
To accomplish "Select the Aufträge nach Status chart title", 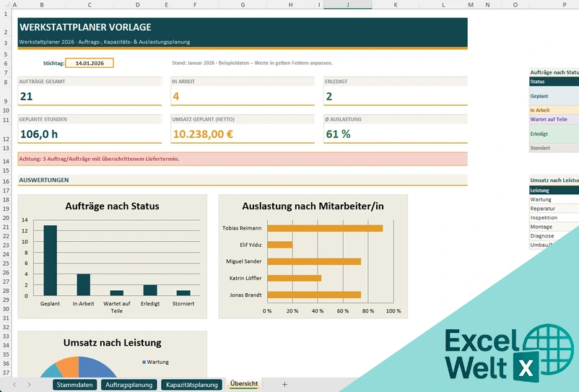I will 112,206.
